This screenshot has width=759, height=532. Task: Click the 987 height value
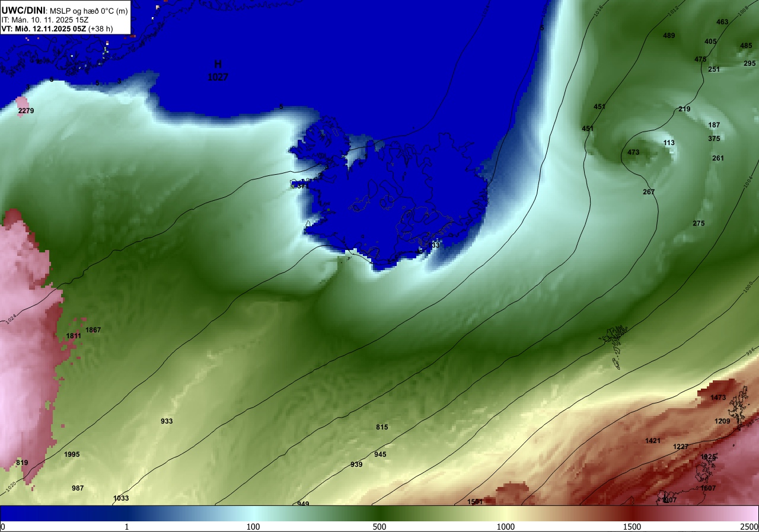point(78,488)
